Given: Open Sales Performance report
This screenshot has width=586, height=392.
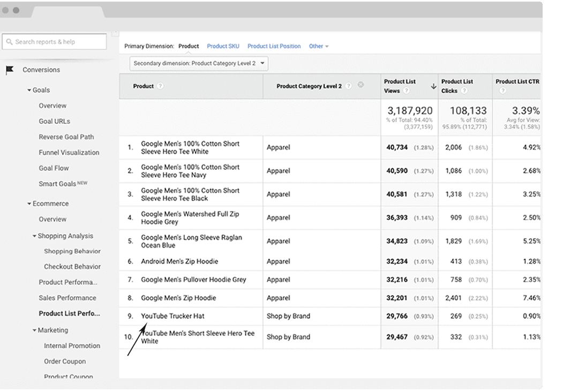Looking at the screenshot, I should click(67, 298).
